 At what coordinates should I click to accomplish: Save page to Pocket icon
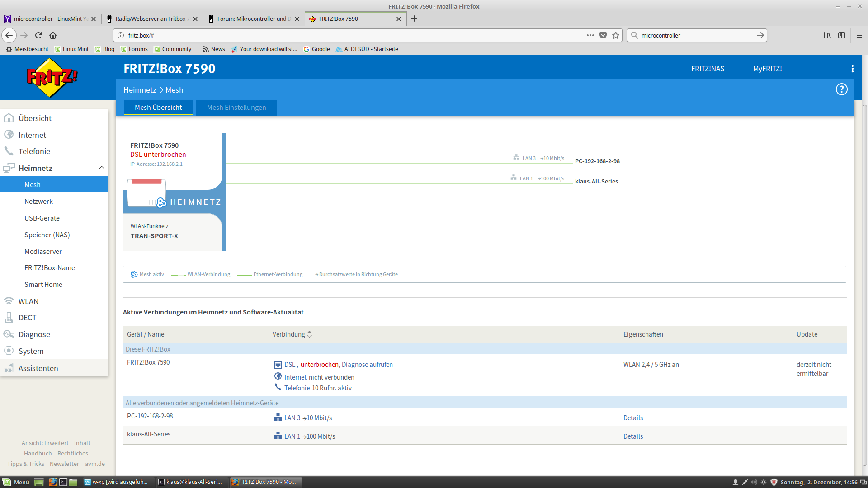click(603, 35)
